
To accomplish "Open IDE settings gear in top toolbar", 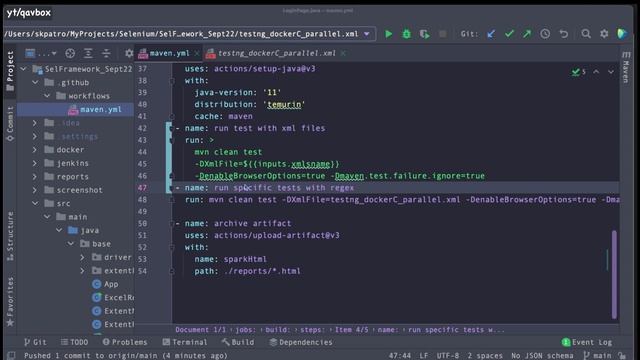I will 604,34.
